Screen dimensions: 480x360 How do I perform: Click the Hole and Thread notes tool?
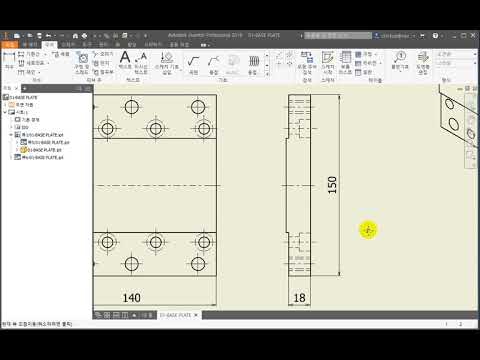click(81, 63)
